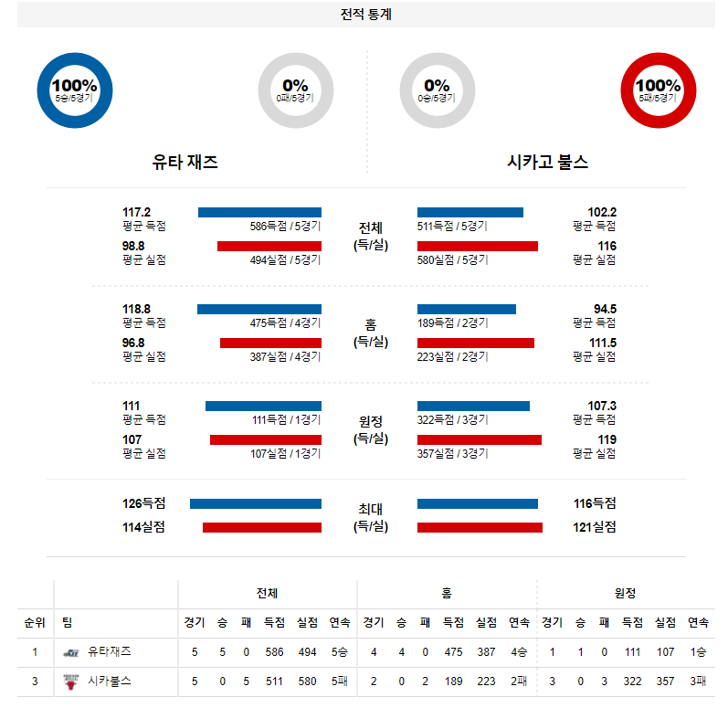This screenshot has height=708, width=728.
Task: Click the Chicago Bulls logo icon in standings
Action: [71, 681]
